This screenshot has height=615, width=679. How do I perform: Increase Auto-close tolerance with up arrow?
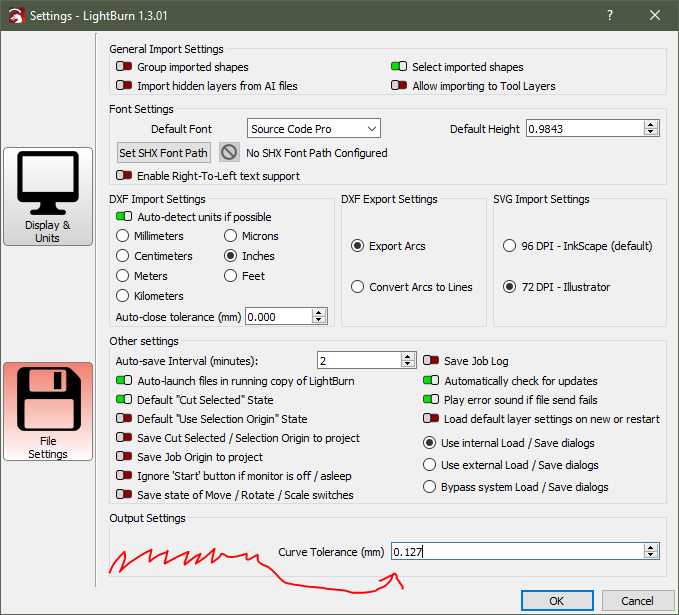pos(319,313)
